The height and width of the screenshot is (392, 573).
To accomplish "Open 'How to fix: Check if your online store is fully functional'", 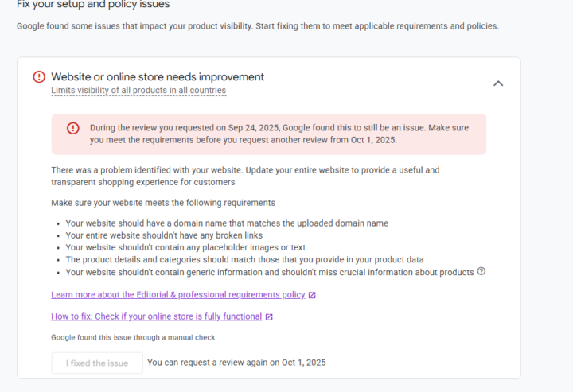I will 156,316.
